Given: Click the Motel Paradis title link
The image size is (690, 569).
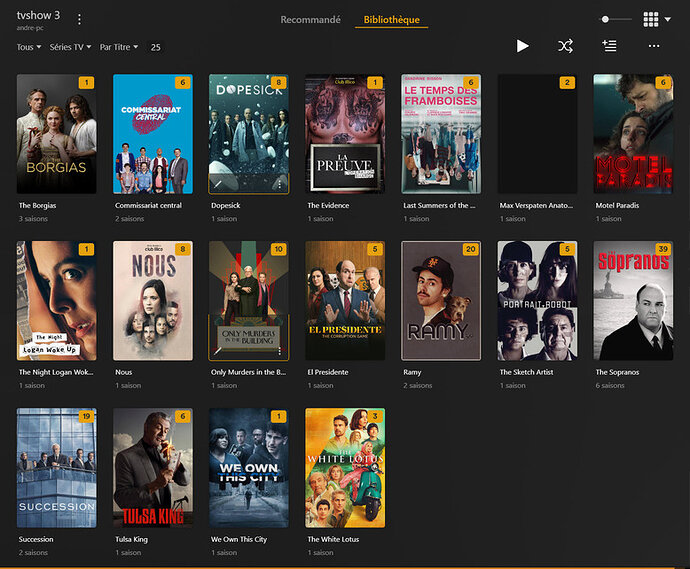Looking at the screenshot, I should 617,206.
